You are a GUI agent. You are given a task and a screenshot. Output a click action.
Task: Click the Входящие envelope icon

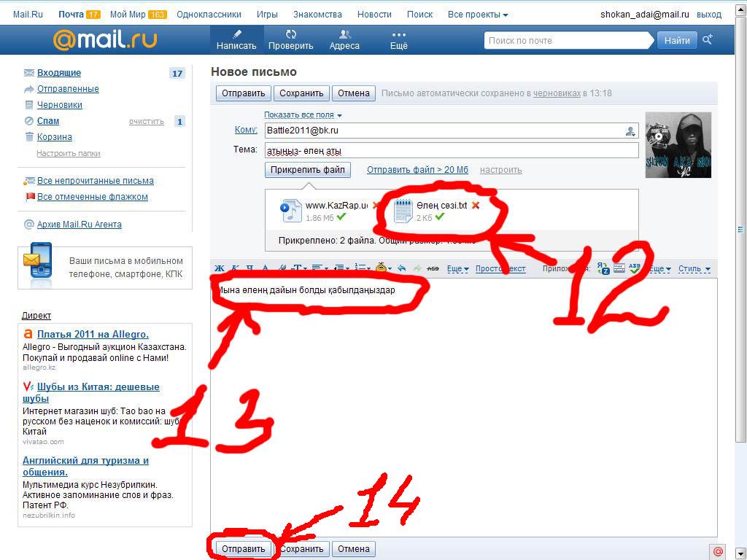click(x=29, y=73)
